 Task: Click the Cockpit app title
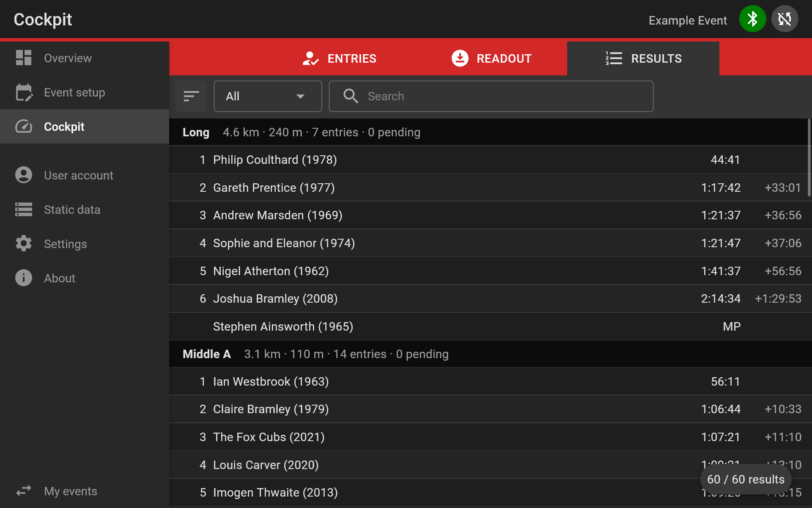(x=43, y=19)
